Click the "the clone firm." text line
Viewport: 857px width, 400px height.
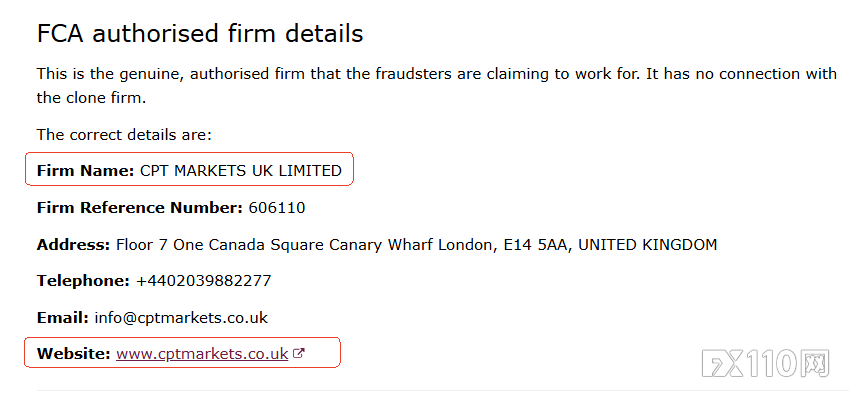[91, 98]
